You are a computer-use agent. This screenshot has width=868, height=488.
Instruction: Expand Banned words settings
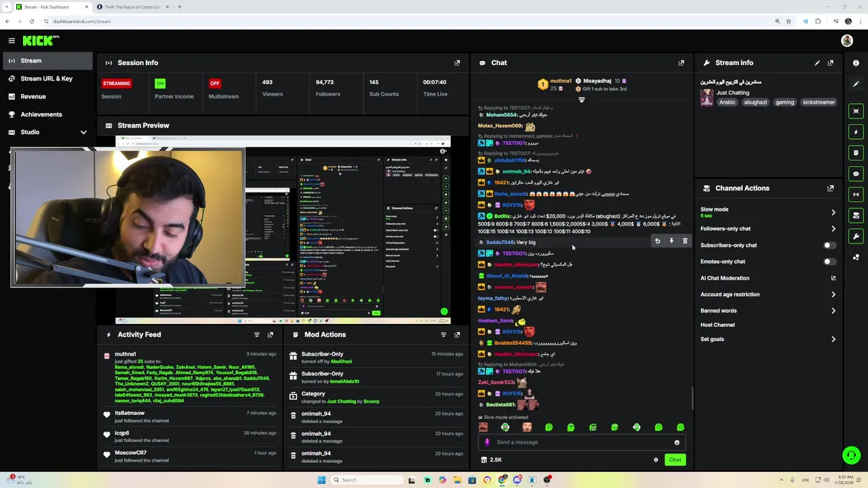coord(833,311)
